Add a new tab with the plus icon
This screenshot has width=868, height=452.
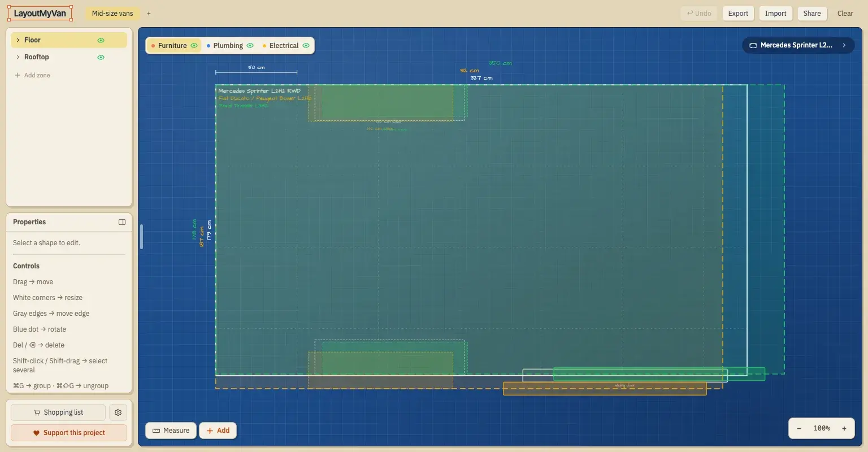(x=149, y=14)
